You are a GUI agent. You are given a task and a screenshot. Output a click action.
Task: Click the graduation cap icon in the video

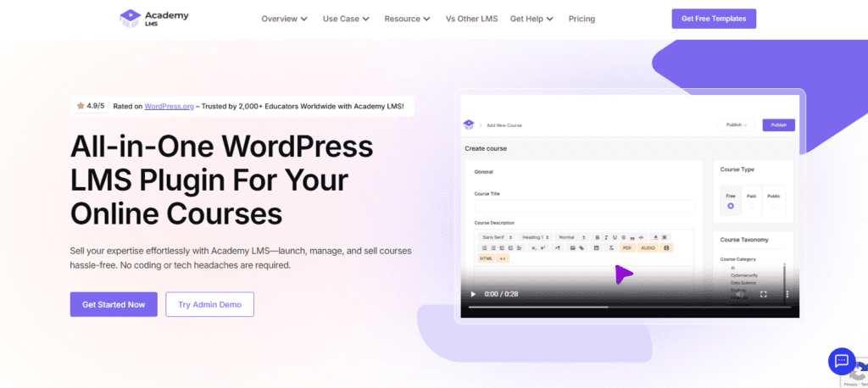469,125
